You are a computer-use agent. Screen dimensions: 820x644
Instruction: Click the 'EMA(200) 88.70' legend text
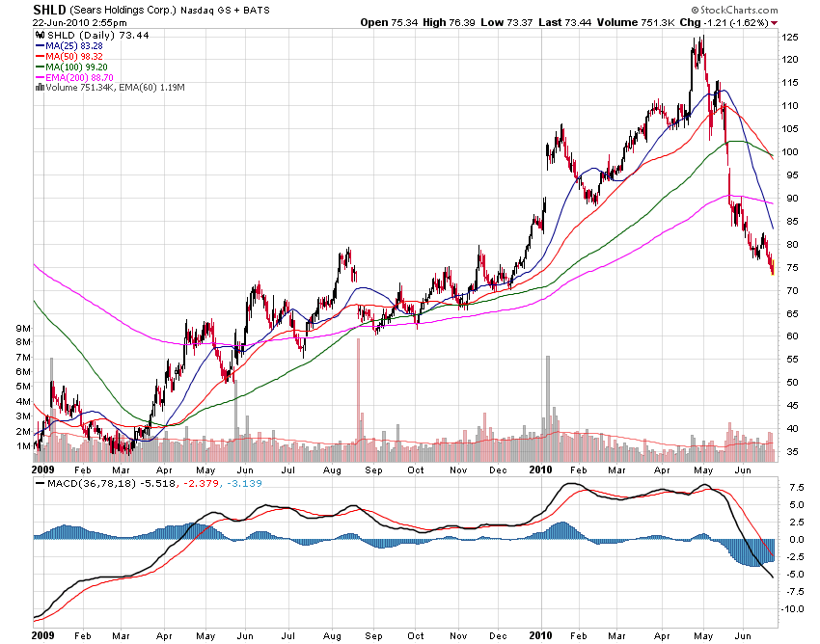pyautogui.click(x=79, y=77)
